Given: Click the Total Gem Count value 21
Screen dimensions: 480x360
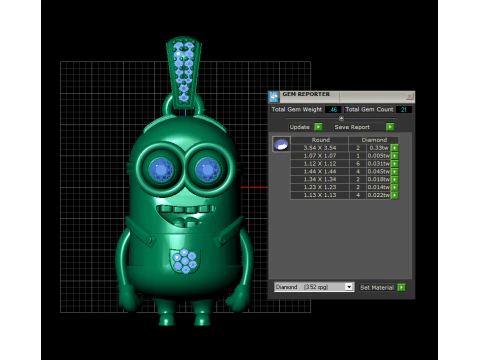Looking at the screenshot, I should coord(404,109).
